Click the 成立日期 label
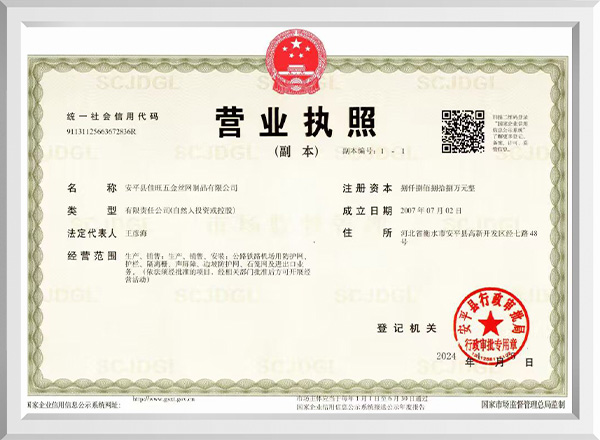 [367, 210]
